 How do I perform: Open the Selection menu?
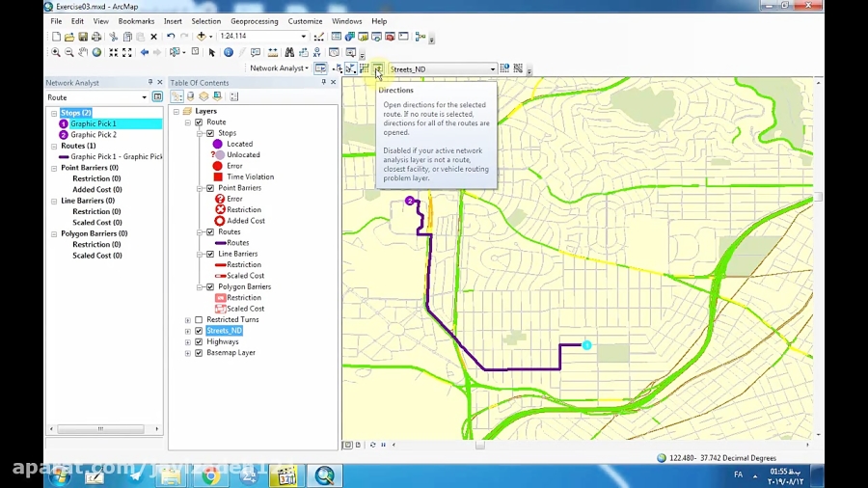[206, 21]
